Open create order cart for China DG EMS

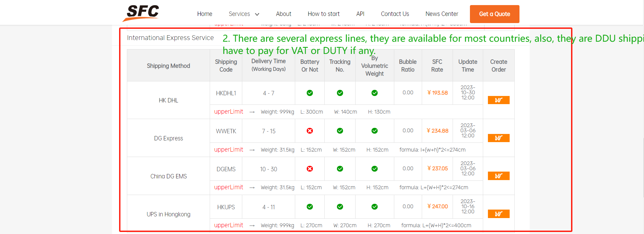tap(498, 176)
